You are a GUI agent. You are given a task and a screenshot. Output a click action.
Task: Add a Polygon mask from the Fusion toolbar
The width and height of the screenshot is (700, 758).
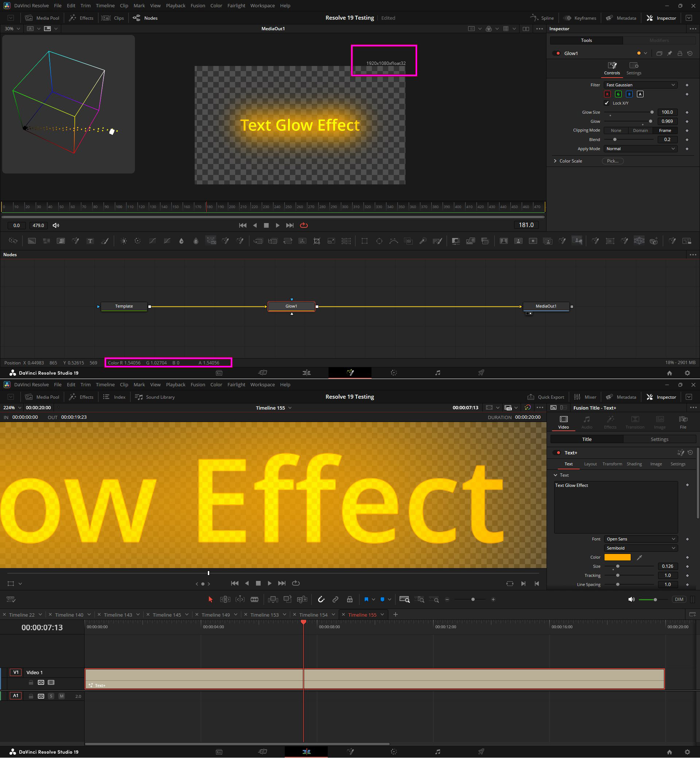coord(393,241)
